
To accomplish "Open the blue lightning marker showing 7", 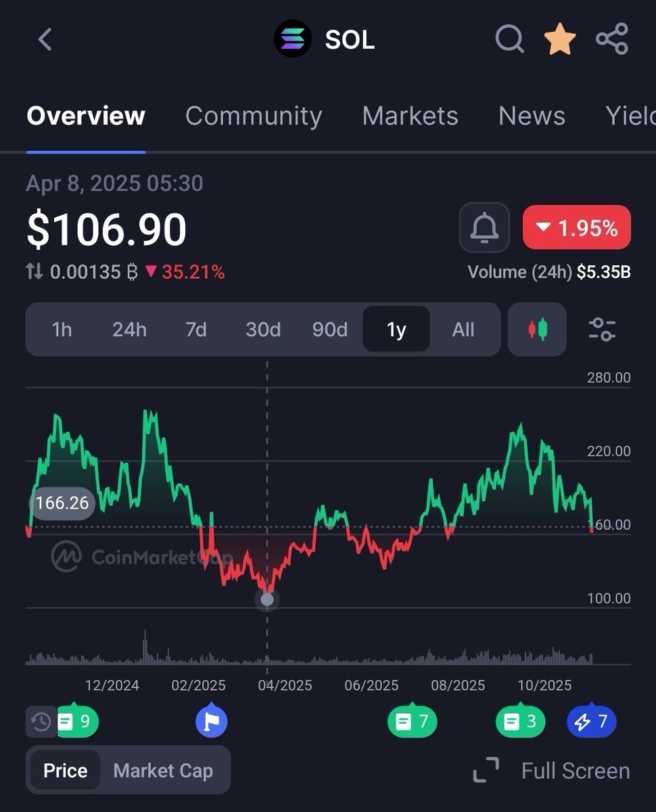I will [591, 721].
